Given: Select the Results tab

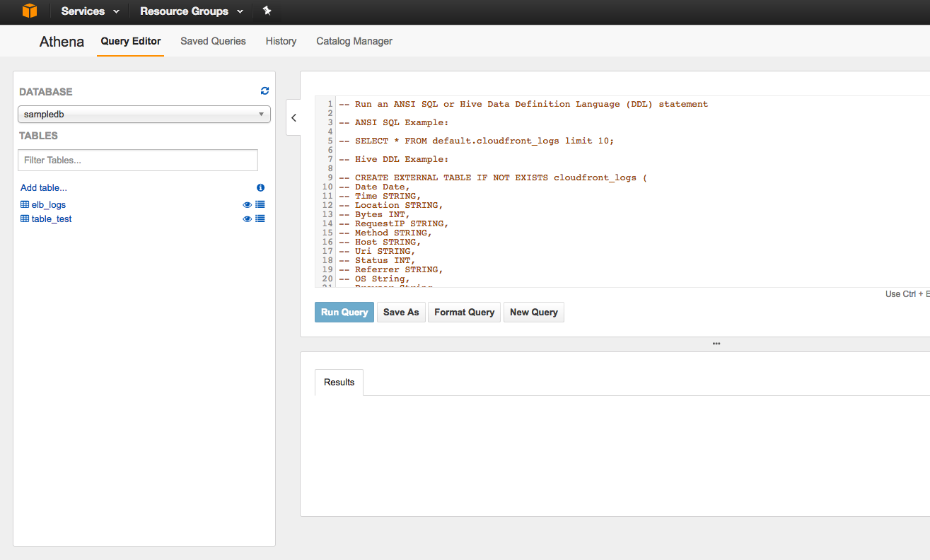Looking at the screenshot, I should point(339,383).
